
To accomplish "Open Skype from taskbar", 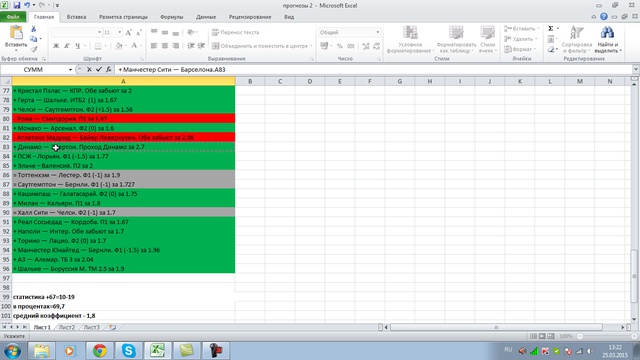I will click(129, 351).
